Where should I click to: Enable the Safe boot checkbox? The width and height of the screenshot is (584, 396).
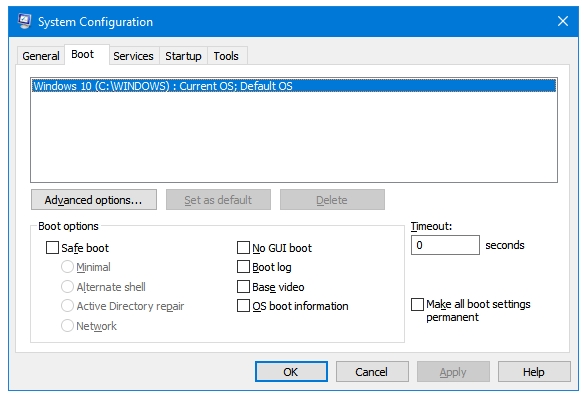[52, 248]
